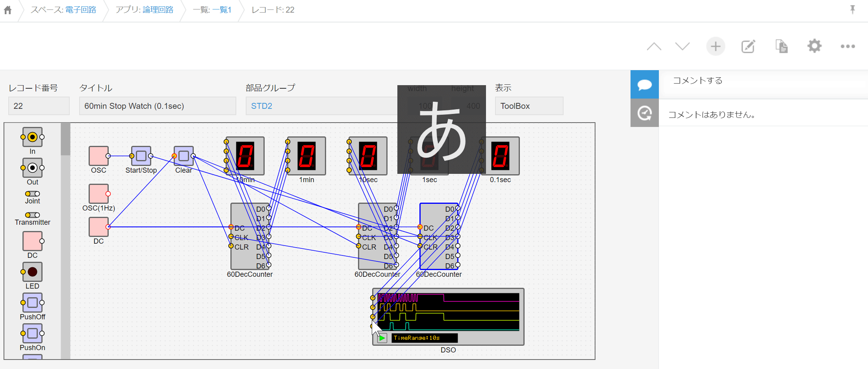The image size is (868, 369).
Task: Select the 10min seven-segment display
Action: (x=245, y=156)
